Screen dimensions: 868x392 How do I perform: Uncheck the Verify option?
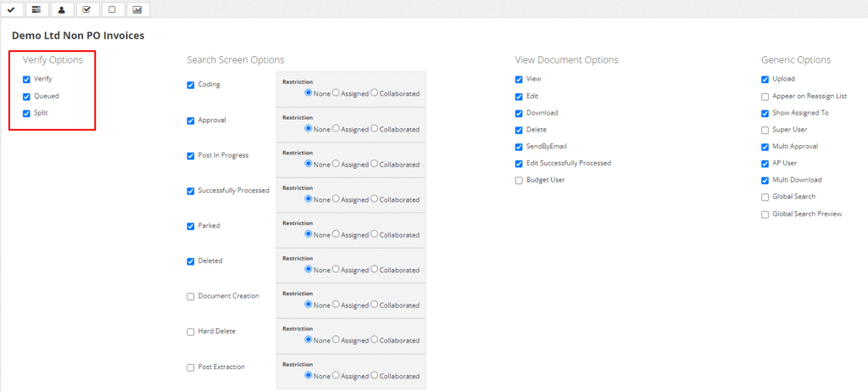27,79
